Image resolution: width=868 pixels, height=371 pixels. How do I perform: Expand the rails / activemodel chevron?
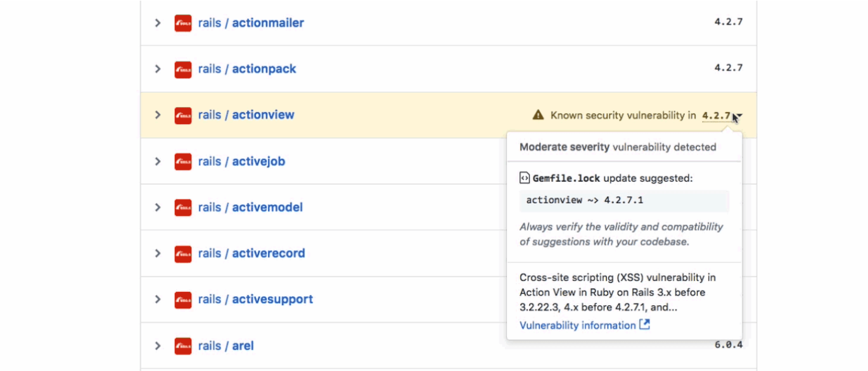[158, 208]
